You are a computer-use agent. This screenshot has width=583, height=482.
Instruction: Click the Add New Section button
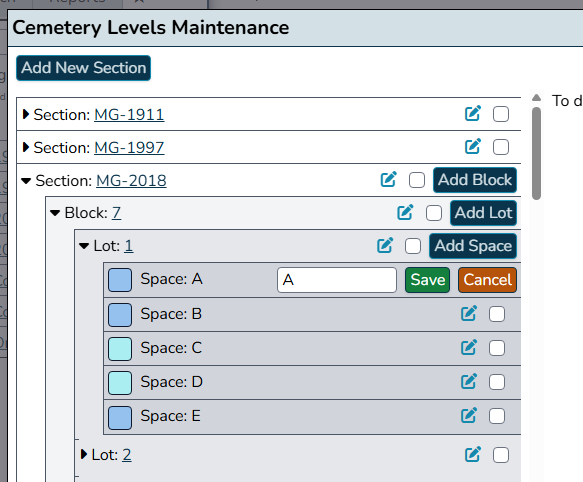tap(83, 68)
